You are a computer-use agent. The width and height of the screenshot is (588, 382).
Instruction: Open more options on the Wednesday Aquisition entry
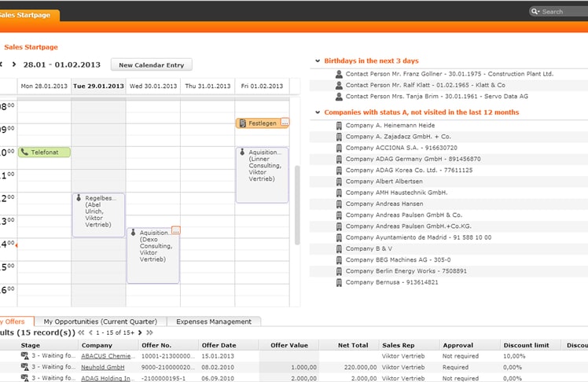tap(175, 230)
